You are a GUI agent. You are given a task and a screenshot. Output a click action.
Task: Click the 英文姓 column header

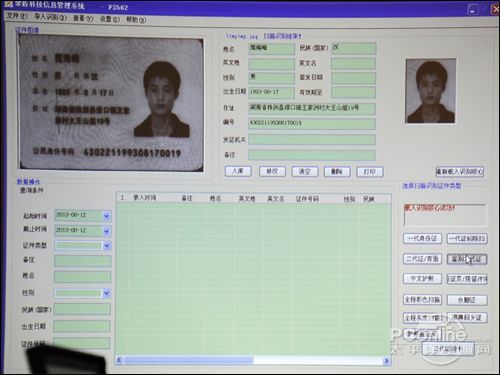point(247,199)
